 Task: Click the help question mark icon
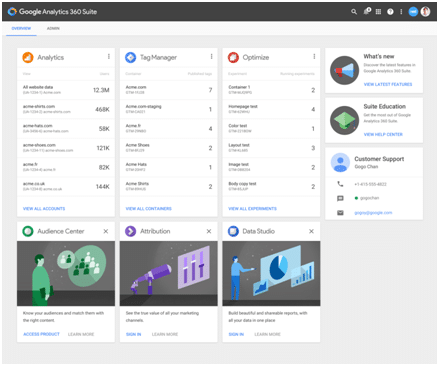click(390, 12)
